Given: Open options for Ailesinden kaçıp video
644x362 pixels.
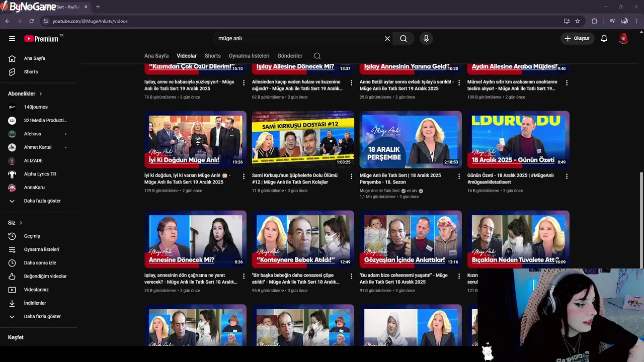Looking at the screenshot, I should point(352,83).
